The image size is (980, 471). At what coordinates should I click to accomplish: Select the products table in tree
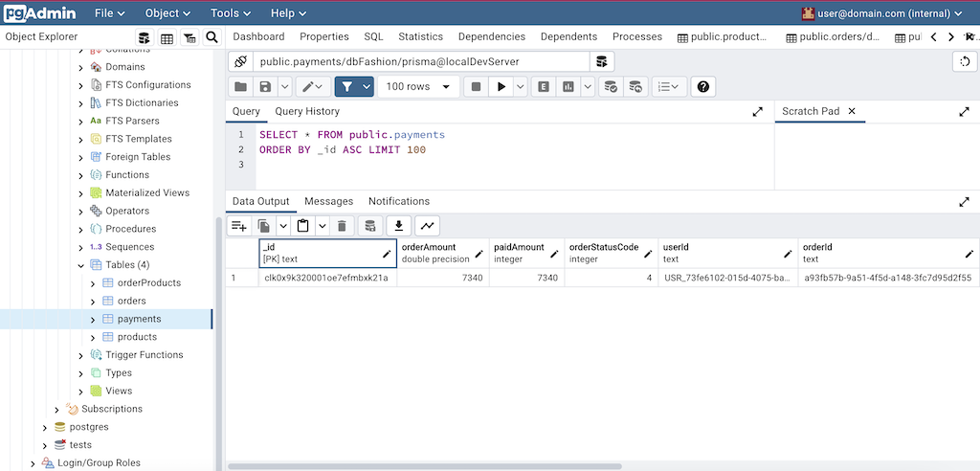[137, 337]
